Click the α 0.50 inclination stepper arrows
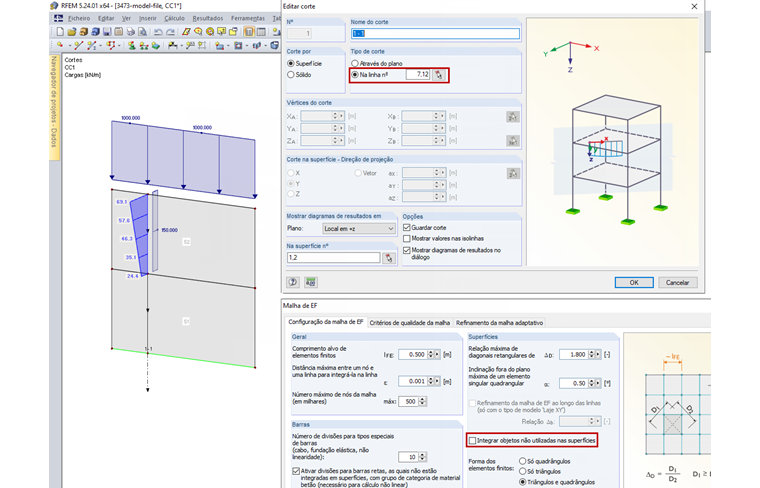760x488 pixels. coord(591,383)
